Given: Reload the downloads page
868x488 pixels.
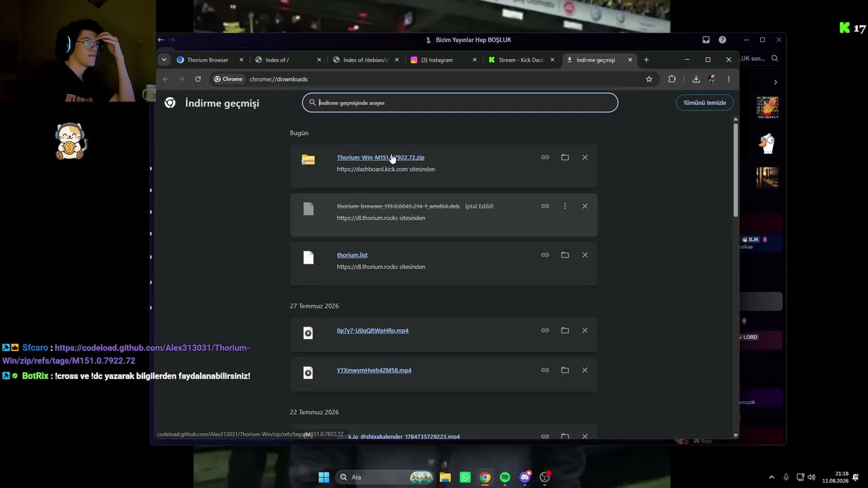Looking at the screenshot, I should pyautogui.click(x=198, y=79).
